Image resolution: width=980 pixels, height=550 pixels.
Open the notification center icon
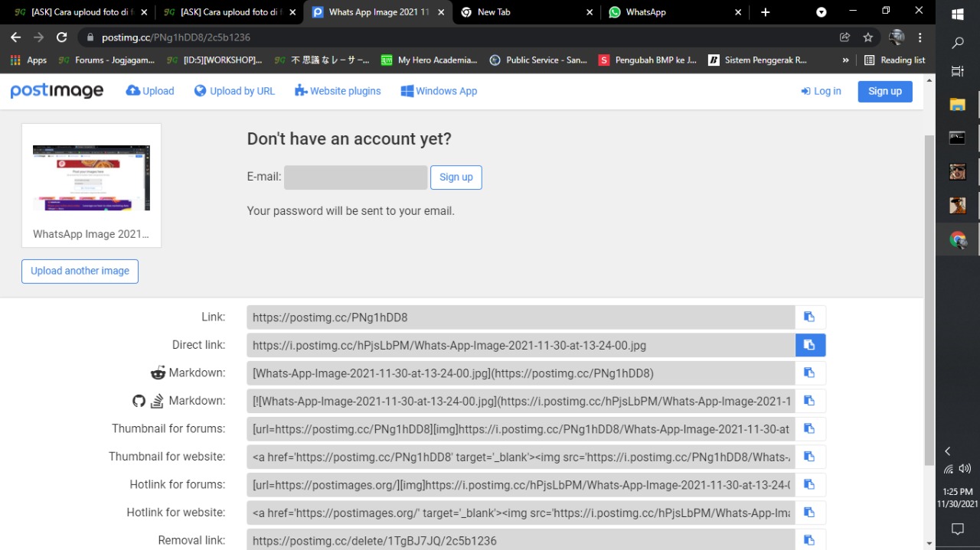pyautogui.click(x=957, y=529)
